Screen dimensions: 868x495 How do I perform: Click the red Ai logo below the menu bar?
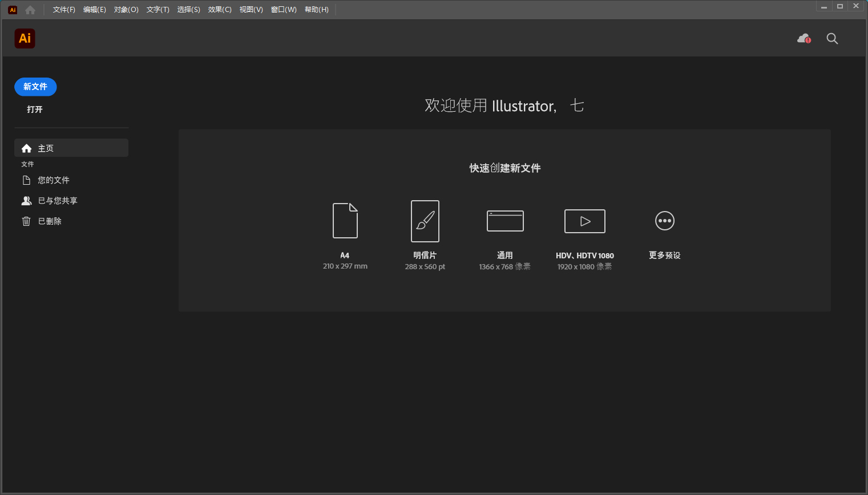25,38
